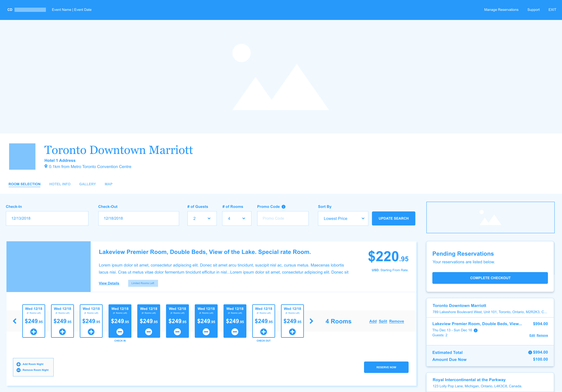Click the info icon beside Estimated Total
This screenshot has height=392, width=562.
point(530,352)
